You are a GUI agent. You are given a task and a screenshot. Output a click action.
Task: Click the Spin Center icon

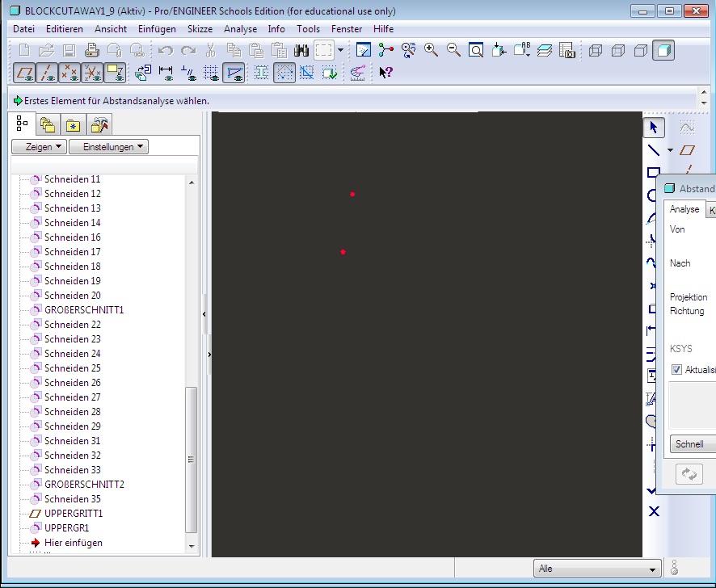pyautogui.click(x=385, y=50)
